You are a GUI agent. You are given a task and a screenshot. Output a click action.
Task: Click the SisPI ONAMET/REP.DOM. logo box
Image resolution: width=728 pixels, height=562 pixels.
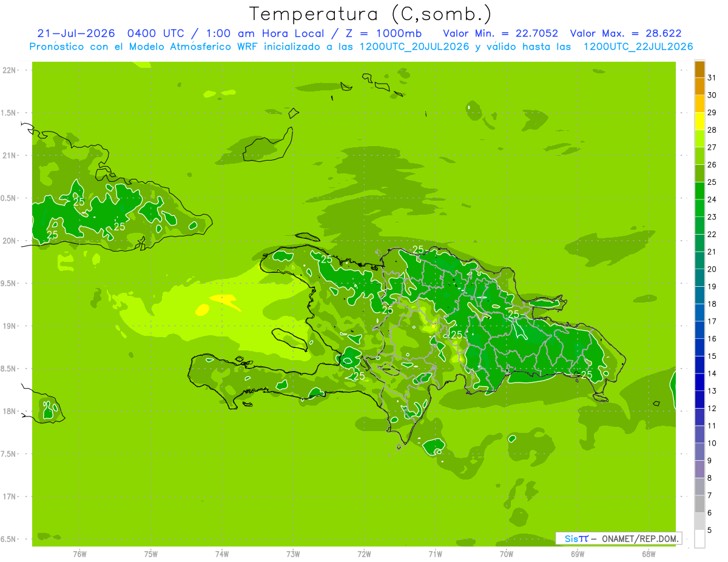point(618,538)
